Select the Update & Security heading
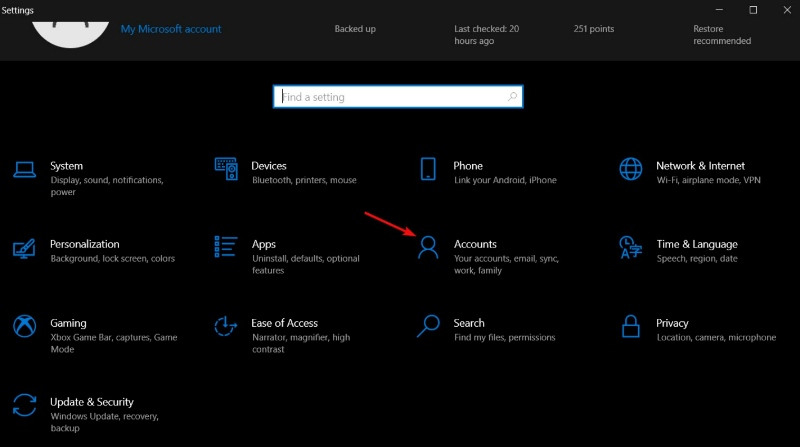This screenshot has height=447, width=800. tap(92, 402)
